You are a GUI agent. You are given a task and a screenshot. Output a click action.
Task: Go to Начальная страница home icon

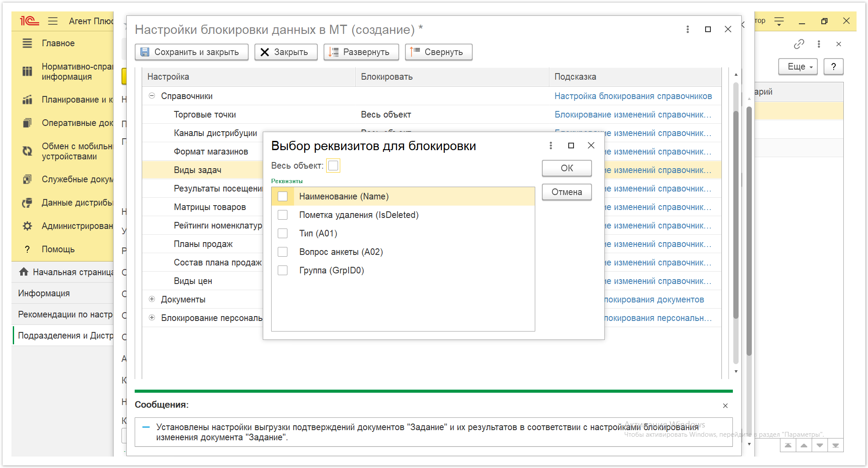click(24, 272)
